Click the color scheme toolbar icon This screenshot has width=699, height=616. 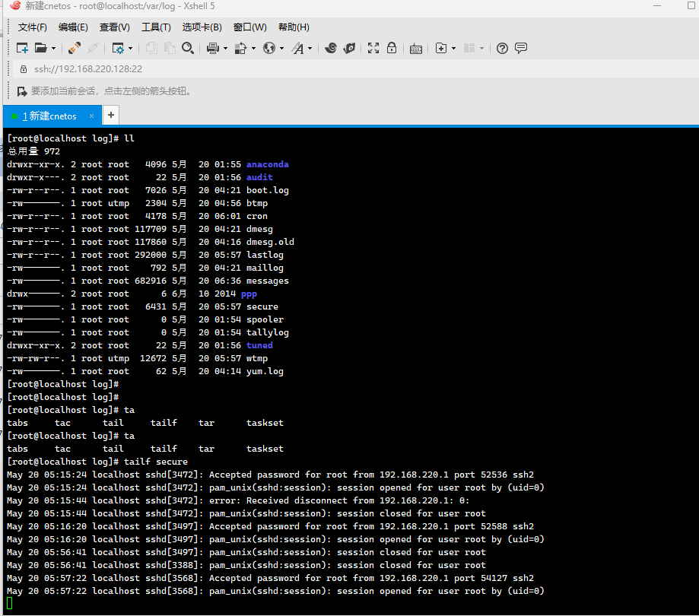coord(240,48)
